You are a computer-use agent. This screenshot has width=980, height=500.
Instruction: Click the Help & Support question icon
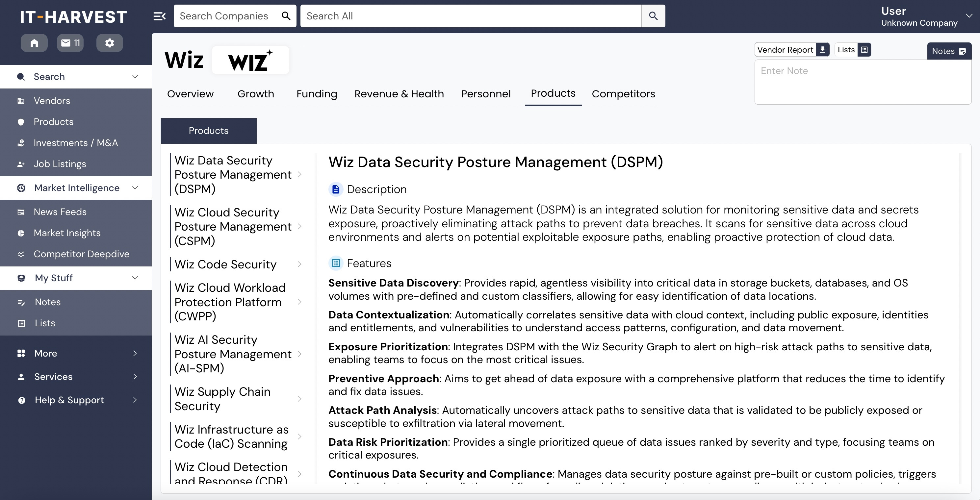coord(22,400)
